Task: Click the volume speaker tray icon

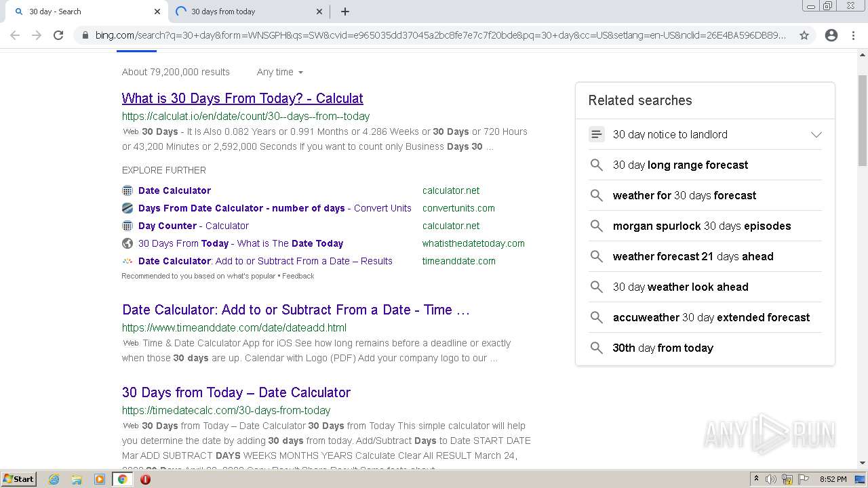Action: pyautogui.click(x=771, y=479)
